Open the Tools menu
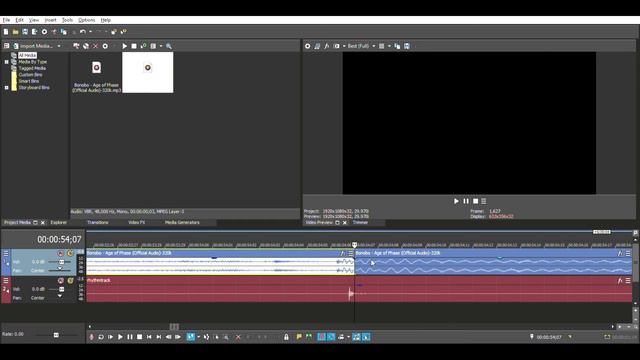The image size is (640, 360). [67, 20]
